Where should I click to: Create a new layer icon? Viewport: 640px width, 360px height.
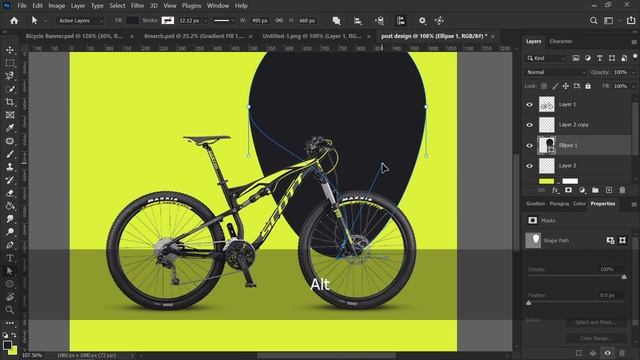tap(609, 190)
